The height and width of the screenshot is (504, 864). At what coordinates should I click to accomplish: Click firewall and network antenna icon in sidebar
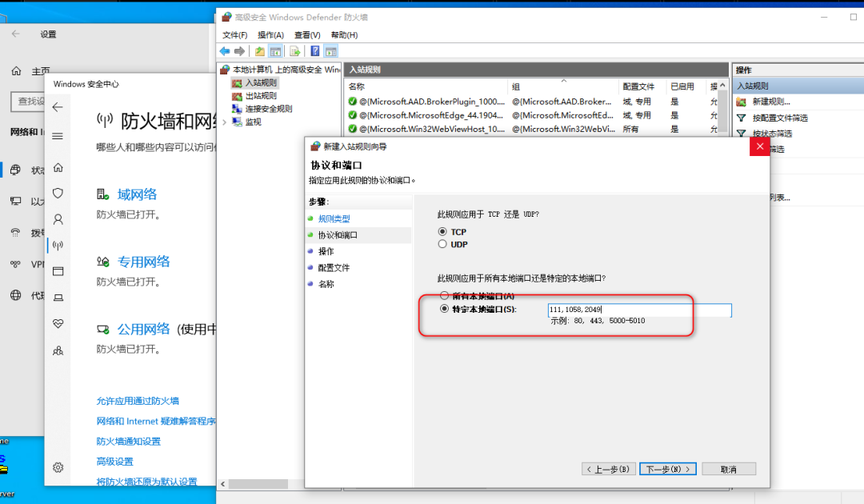pyautogui.click(x=58, y=245)
